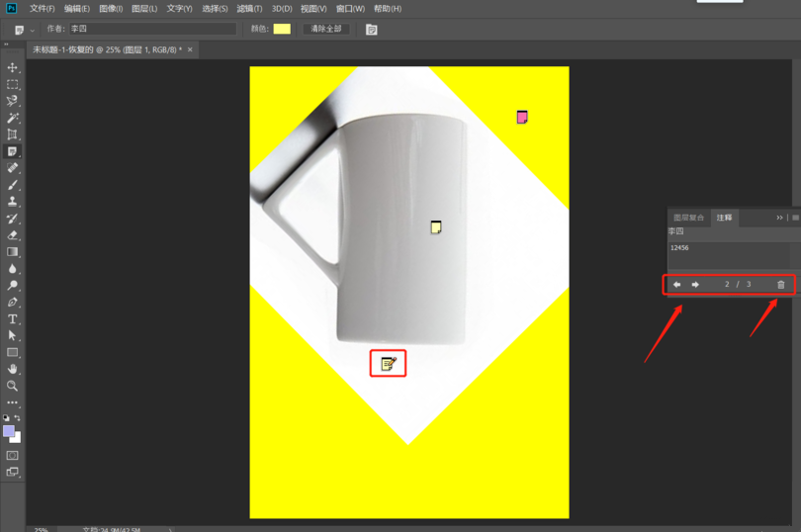Screen dimensions: 801x532
Task: Open the yellow note color swatch
Action: [282, 30]
